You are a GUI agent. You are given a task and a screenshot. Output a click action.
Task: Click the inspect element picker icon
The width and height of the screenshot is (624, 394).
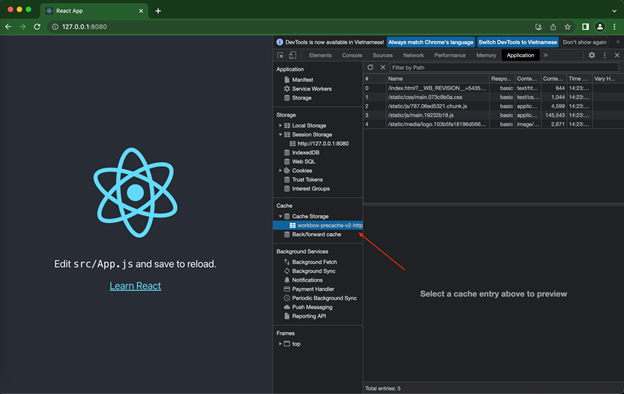point(281,55)
